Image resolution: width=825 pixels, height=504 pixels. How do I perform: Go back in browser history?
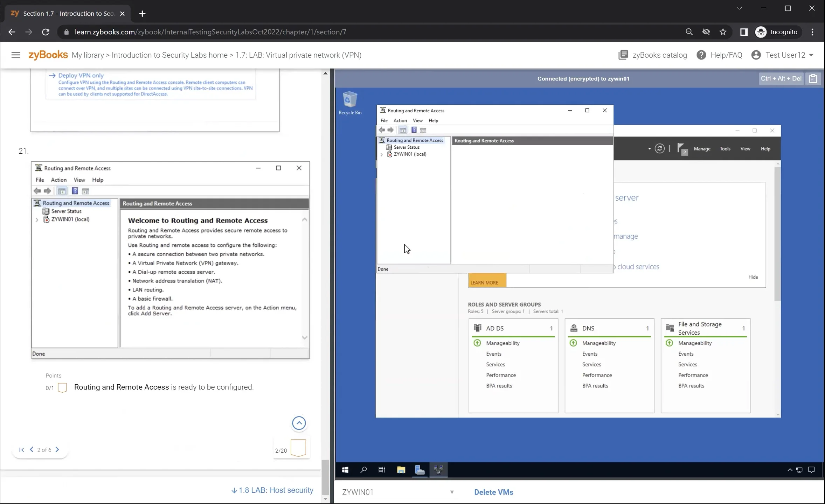coord(12,32)
